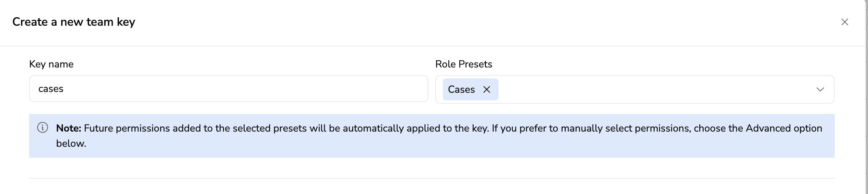
Task: Click the Role Presets label
Action: (464, 64)
